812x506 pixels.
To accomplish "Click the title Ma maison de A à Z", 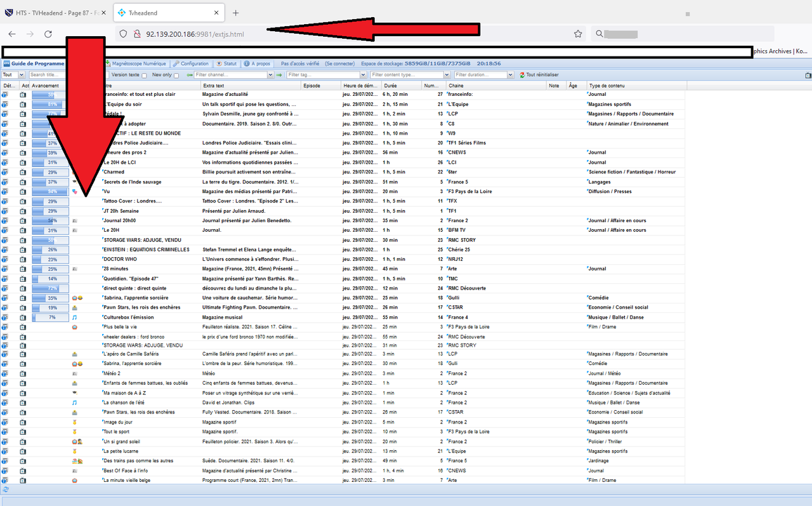I will point(124,393).
